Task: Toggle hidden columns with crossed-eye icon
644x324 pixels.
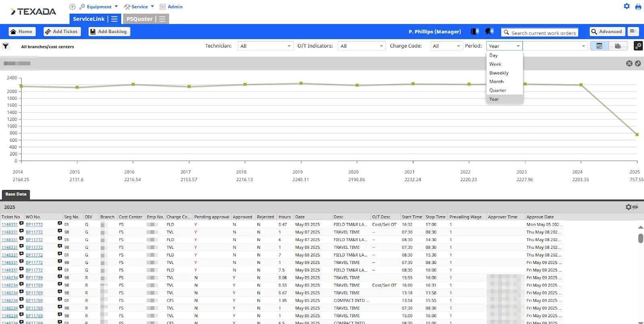Action: pyautogui.click(x=636, y=207)
